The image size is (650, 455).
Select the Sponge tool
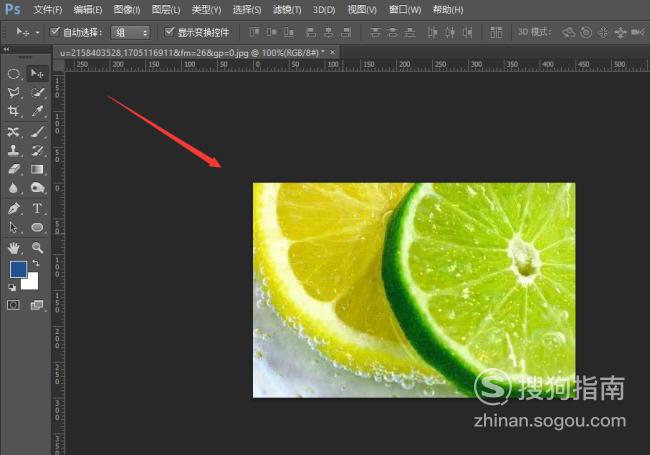click(37, 188)
